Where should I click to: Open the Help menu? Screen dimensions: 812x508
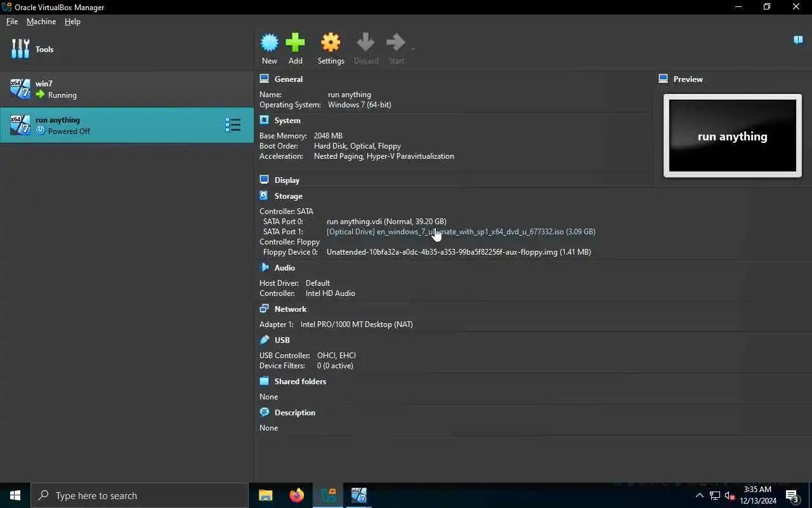pos(72,22)
